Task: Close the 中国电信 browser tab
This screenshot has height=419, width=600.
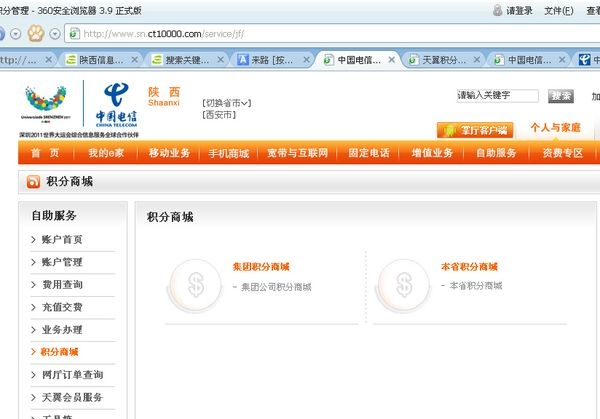Action: coord(391,60)
